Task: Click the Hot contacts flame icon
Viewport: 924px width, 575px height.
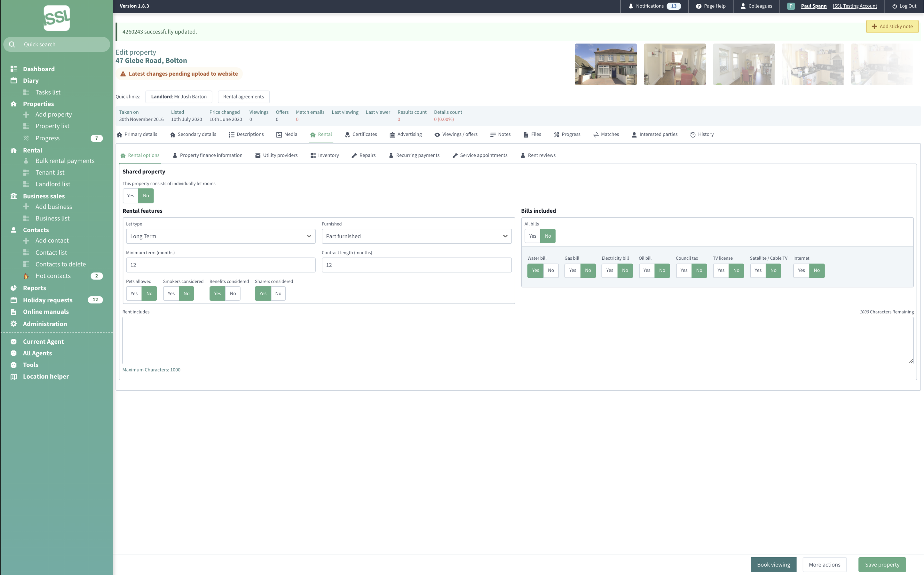Action: click(26, 276)
